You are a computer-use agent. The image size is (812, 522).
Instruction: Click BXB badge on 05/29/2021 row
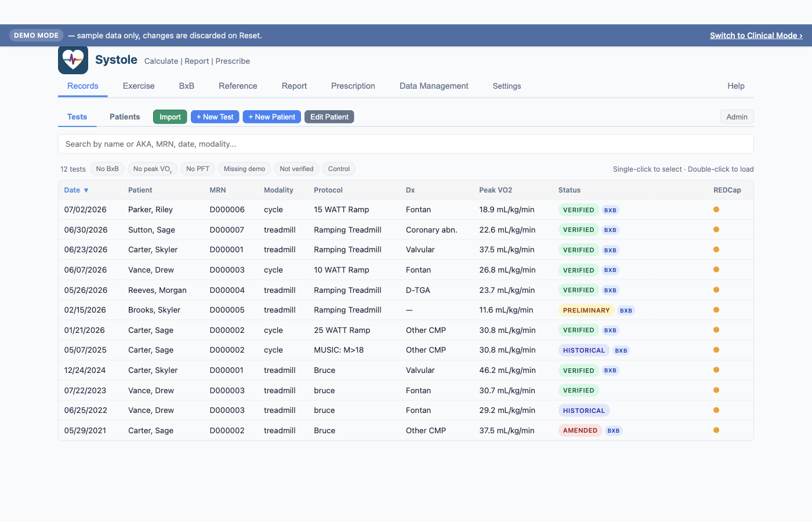(614, 430)
